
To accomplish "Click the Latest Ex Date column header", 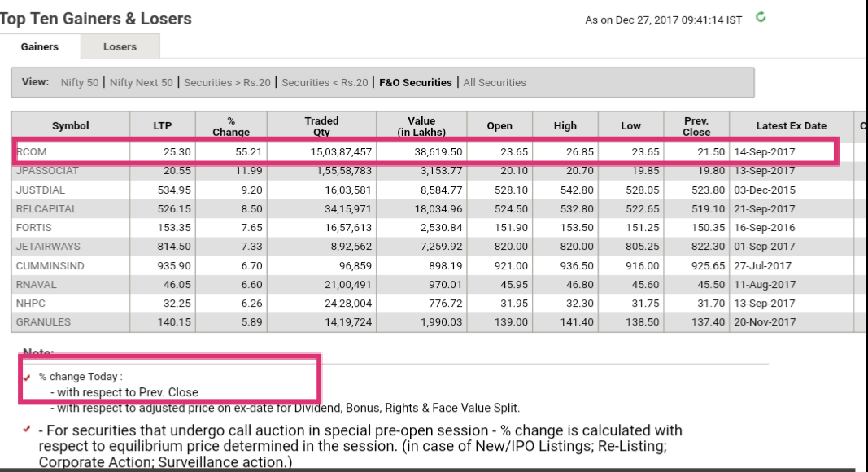I will pos(791,126).
